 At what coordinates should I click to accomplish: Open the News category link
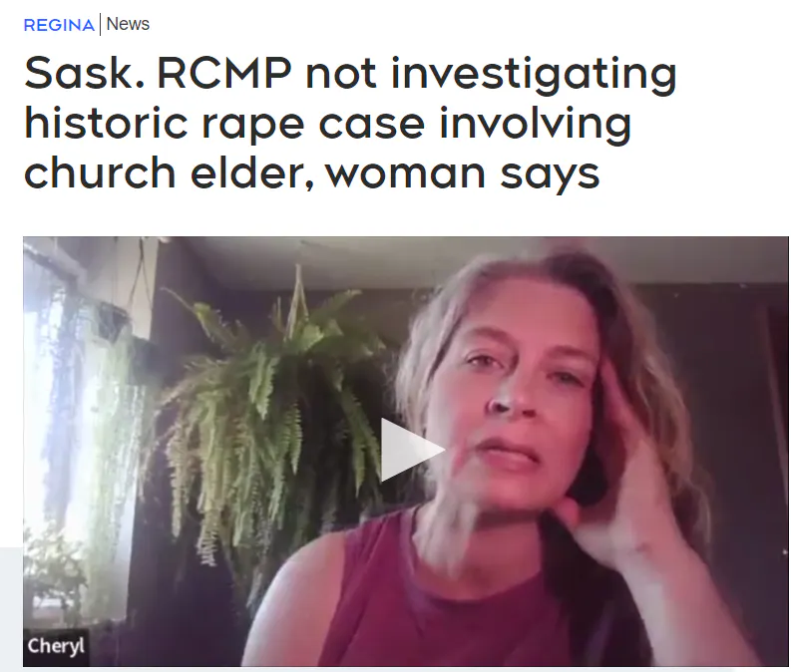(x=128, y=24)
